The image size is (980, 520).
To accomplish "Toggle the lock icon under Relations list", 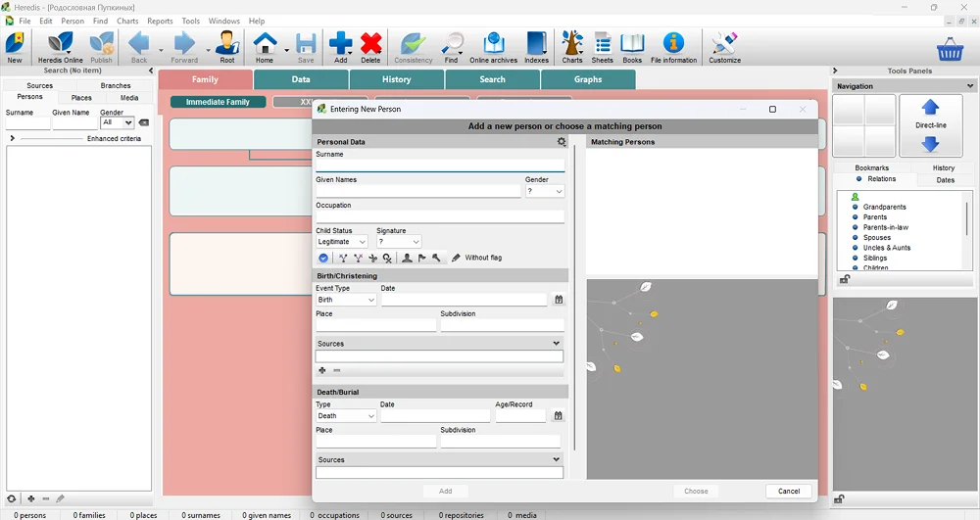I will tap(844, 279).
